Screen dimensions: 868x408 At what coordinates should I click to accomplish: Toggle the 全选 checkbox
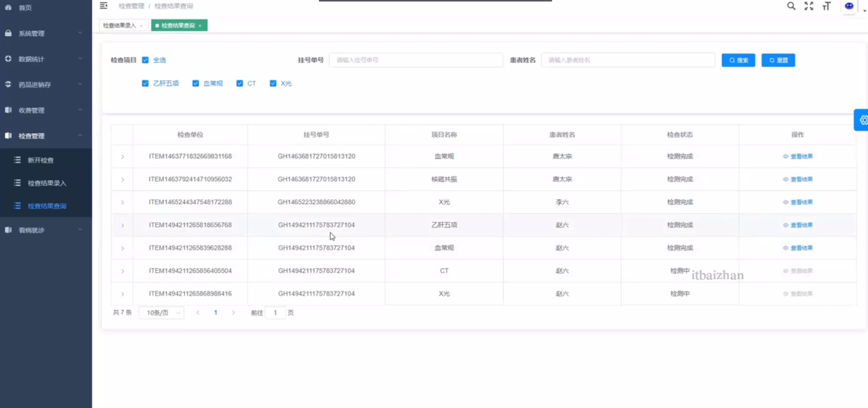click(x=145, y=60)
